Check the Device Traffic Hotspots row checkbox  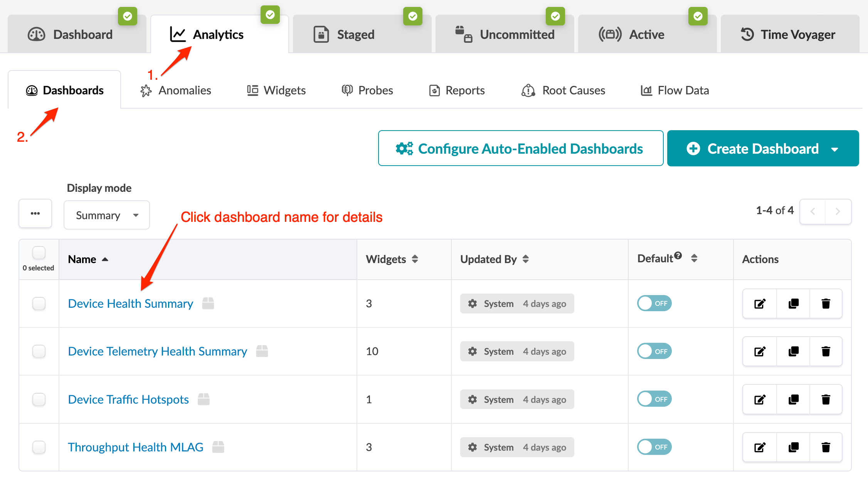[x=39, y=399]
